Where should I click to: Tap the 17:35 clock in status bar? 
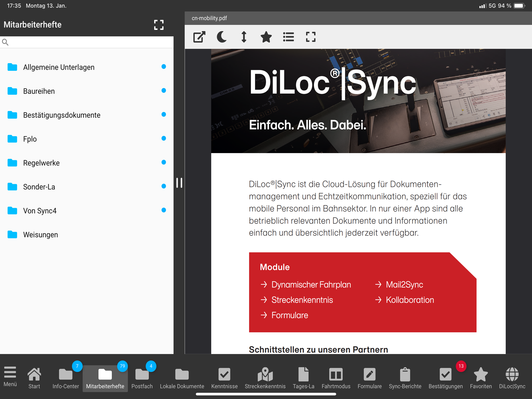click(x=14, y=5)
